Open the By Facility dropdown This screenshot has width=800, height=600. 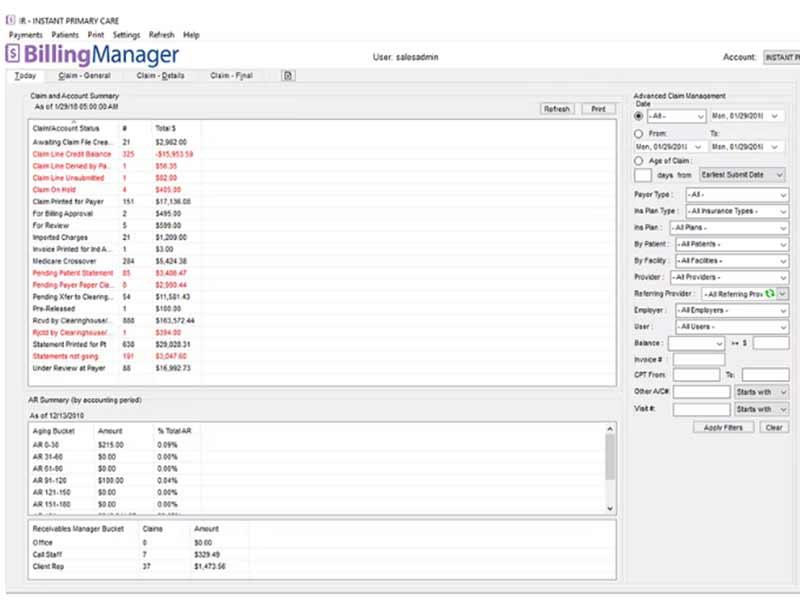coord(732,261)
